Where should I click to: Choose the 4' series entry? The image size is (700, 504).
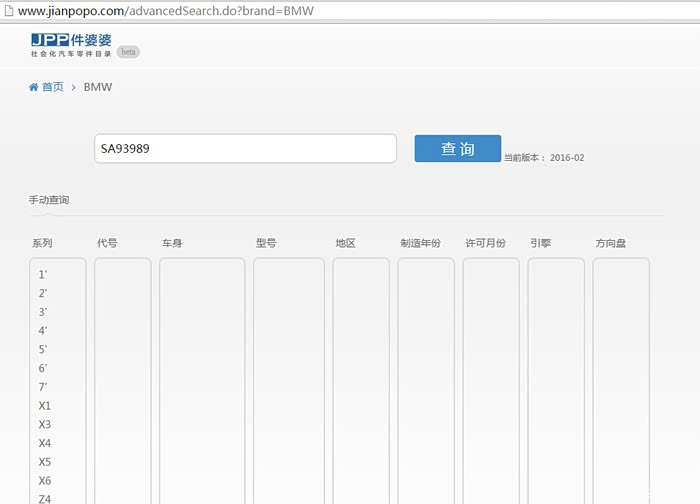(43, 331)
